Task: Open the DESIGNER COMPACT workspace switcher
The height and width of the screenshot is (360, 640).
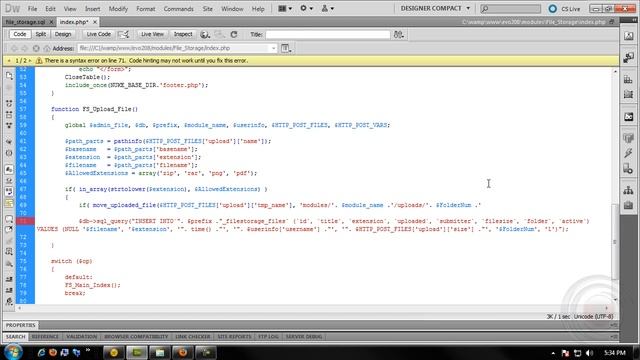Action: point(435,8)
